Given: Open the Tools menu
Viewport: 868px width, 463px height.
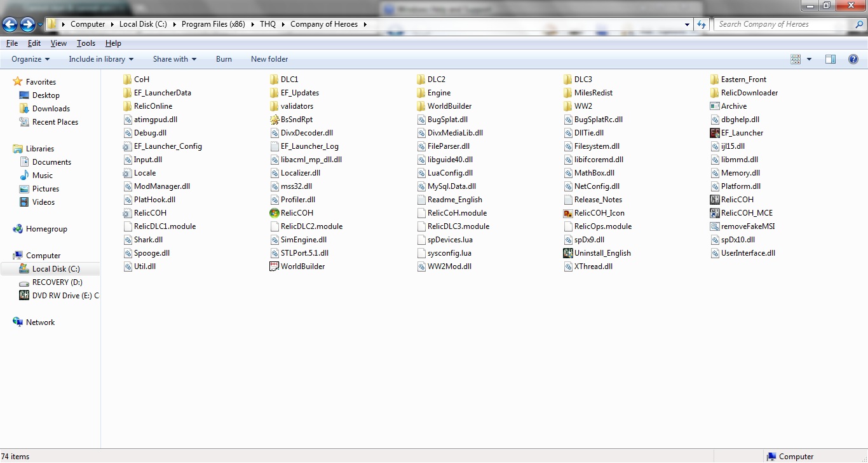Looking at the screenshot, I should (86, 43).
